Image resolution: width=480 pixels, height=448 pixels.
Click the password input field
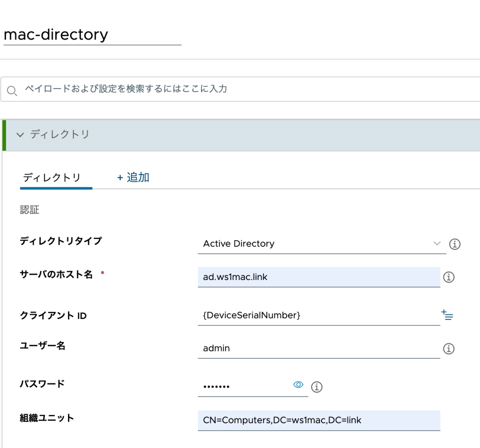tap(244, 387)
